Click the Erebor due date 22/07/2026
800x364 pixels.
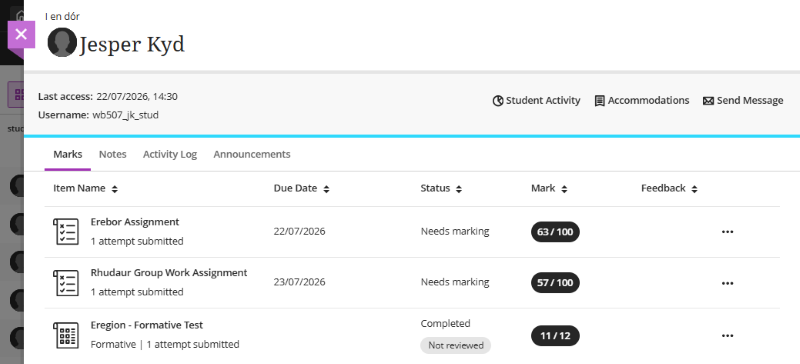click(299, 231)
